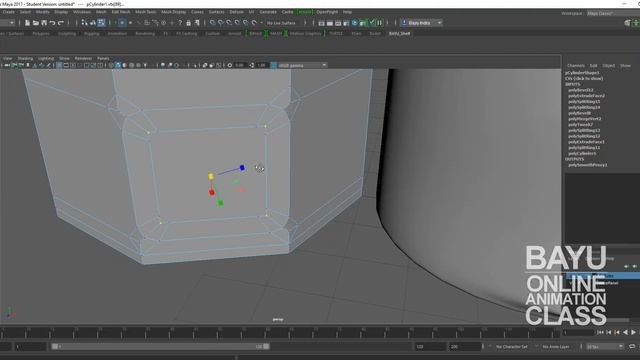Viewport: 640px width, 360px height.
Task: Click the view transform toggle icon before sRGB gamma
Action: click(x=274, y=65)
